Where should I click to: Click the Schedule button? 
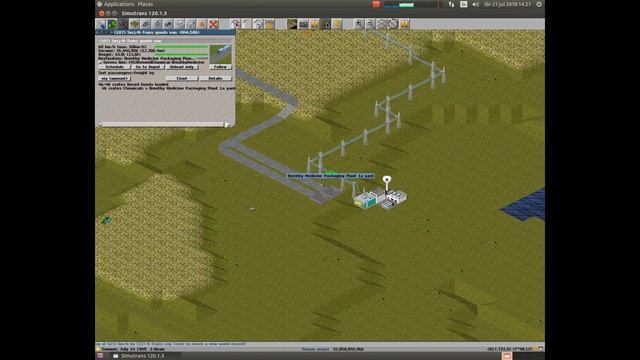[114, 67]
